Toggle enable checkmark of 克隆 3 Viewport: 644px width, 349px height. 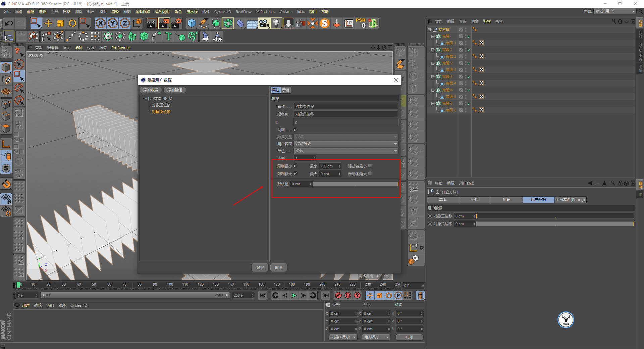point(469,77)
